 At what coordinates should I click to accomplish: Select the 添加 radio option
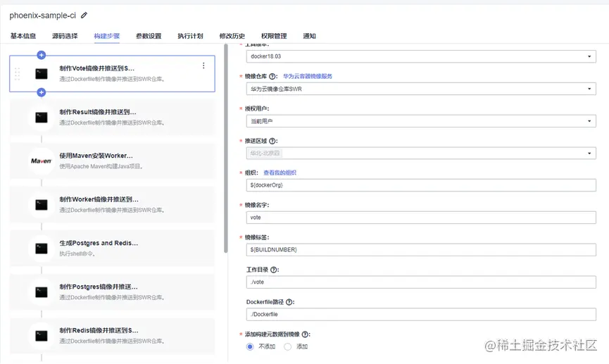click(x=287, y=346)
